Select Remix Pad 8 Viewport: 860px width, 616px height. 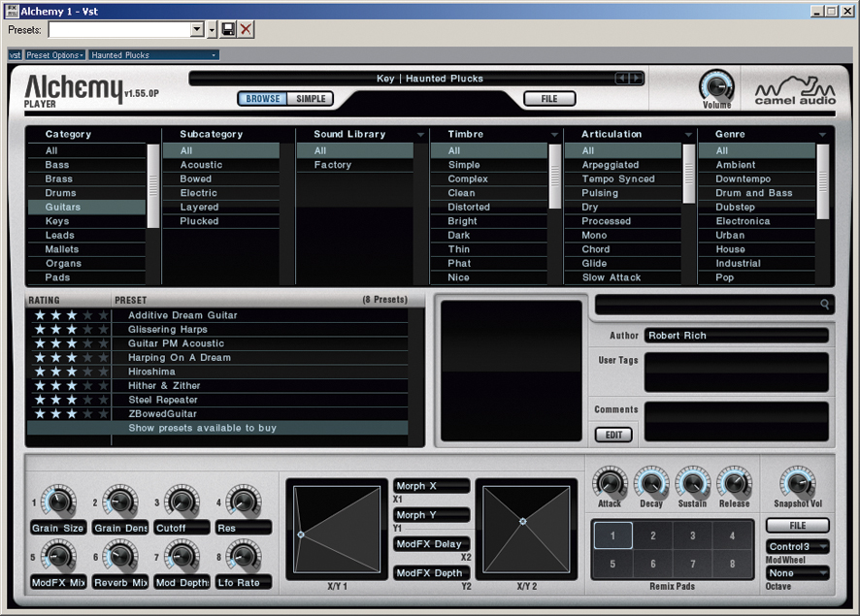coord(732,564)
